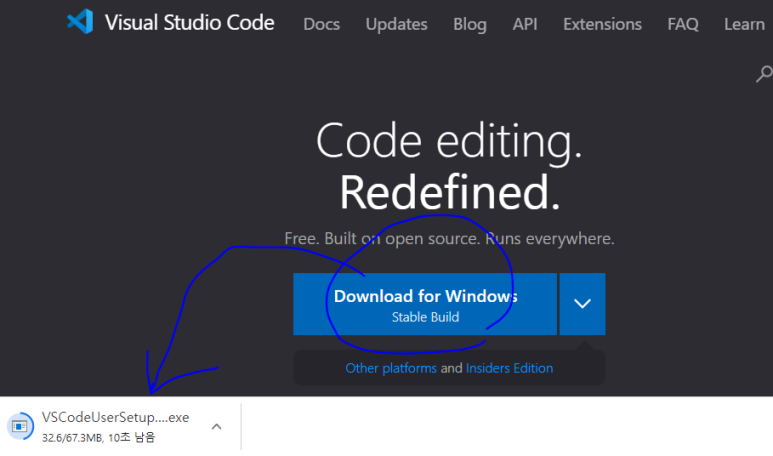The width and height of the screenshot is (773, 456).
Task: Click the Visual Studio Code logo icon
Action: click(80, 22)
